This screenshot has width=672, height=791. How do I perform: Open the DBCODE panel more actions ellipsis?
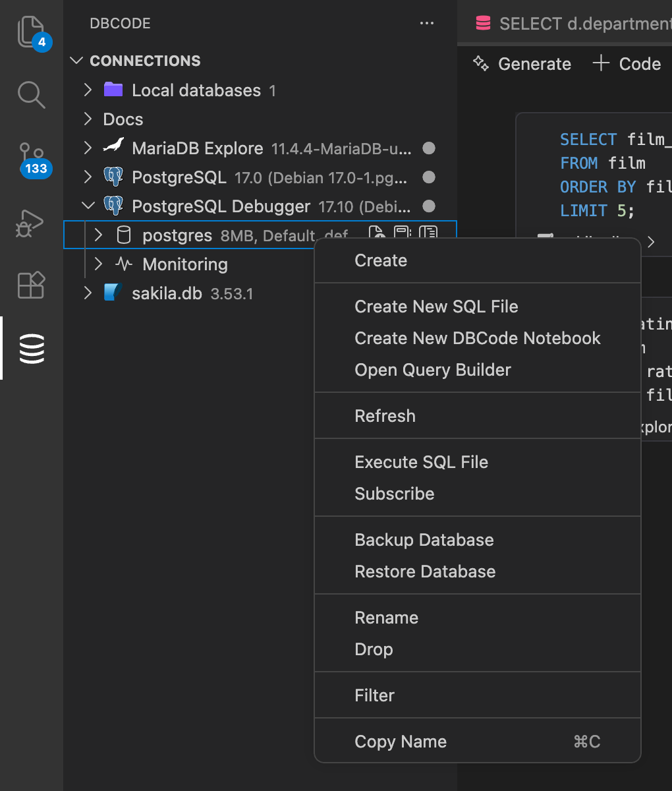tap(427, 24)
